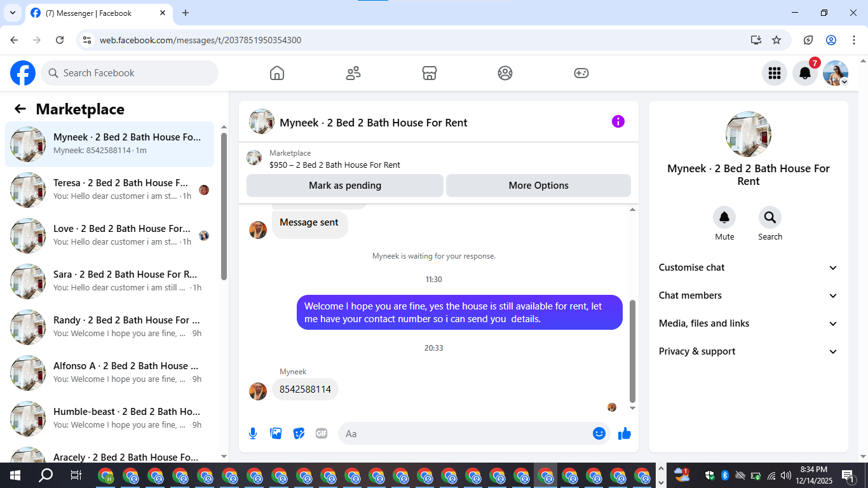This screenshot has width=868, height=488.
Task: Open Randy conversation in chat list
Action: 110,327
